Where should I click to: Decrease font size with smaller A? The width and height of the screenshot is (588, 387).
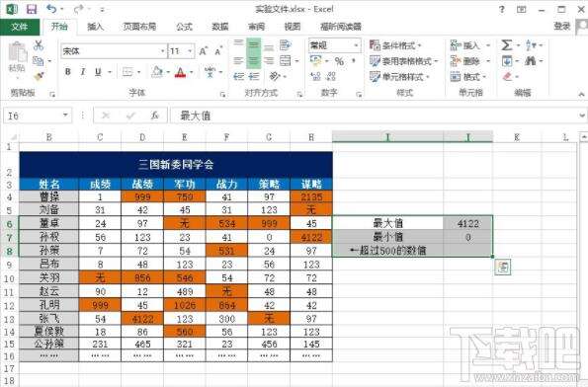[x=218, y=51]
